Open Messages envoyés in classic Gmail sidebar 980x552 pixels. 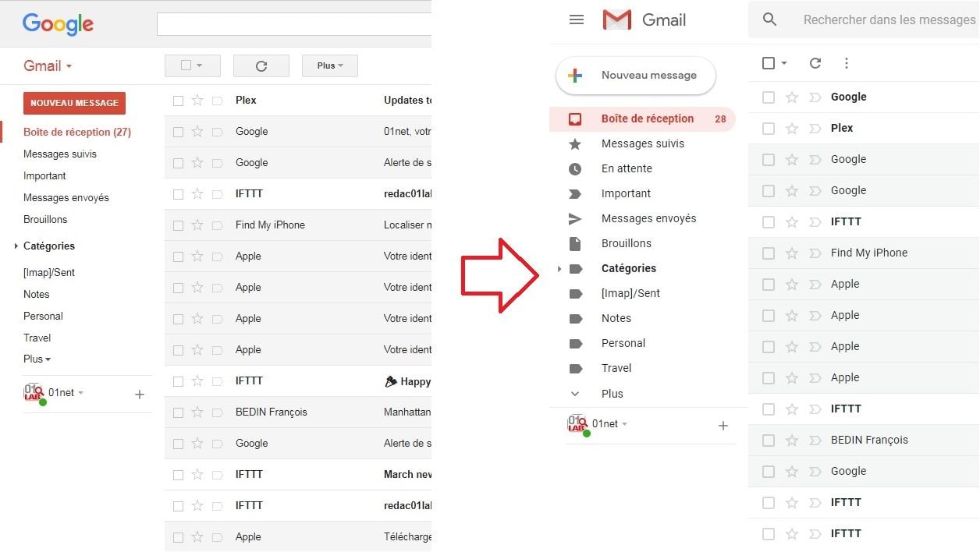(66, 197)
